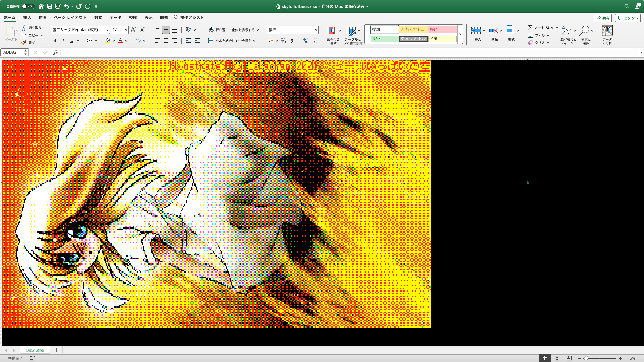Open the font size dropdown
This screenshot has height=362, width=644.
[126, 30]
